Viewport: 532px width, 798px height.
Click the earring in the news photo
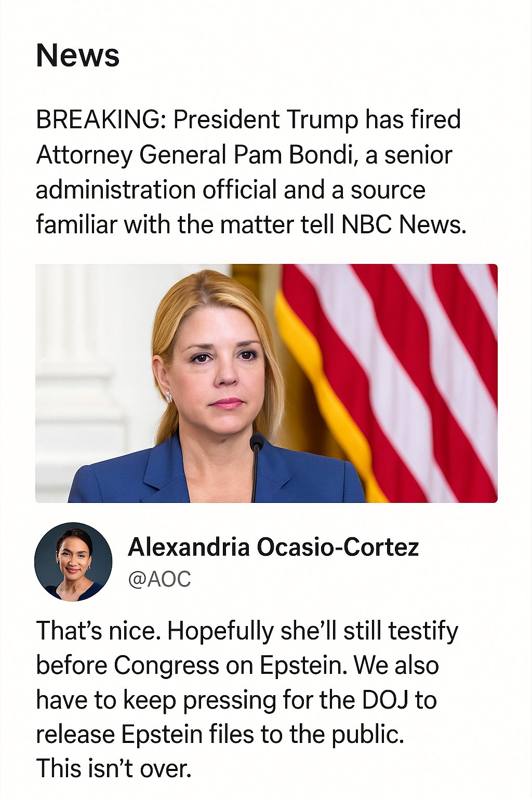coord(169,396)
